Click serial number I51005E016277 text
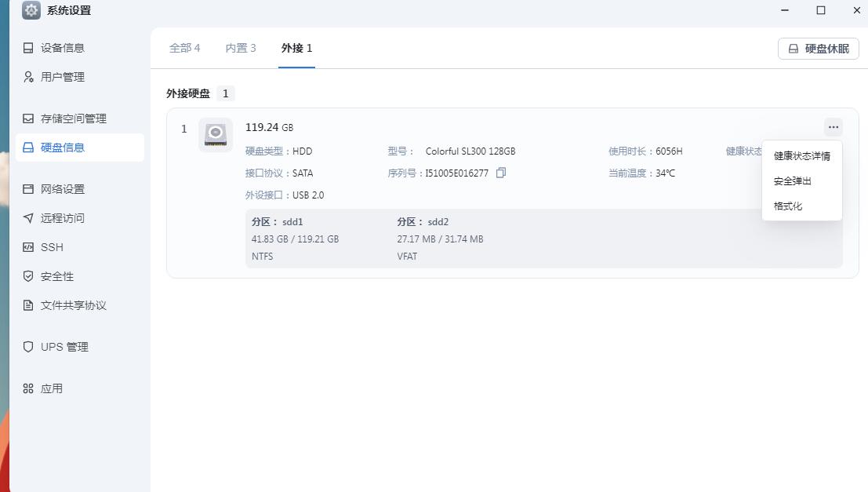The height and width of the screenshot is (492, 868). (x=456, y=173)
